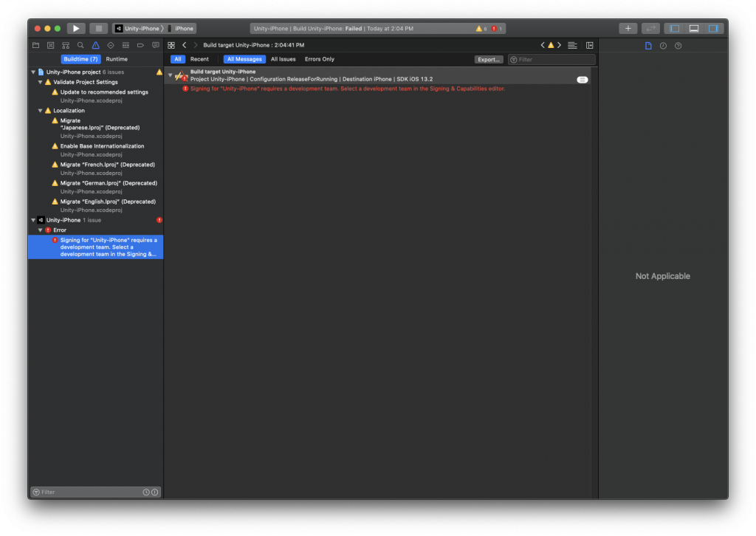Open the related items grid menu
The width and height of the screenshot is (756, 536).
pyautogui.click(x=171, y=45)
